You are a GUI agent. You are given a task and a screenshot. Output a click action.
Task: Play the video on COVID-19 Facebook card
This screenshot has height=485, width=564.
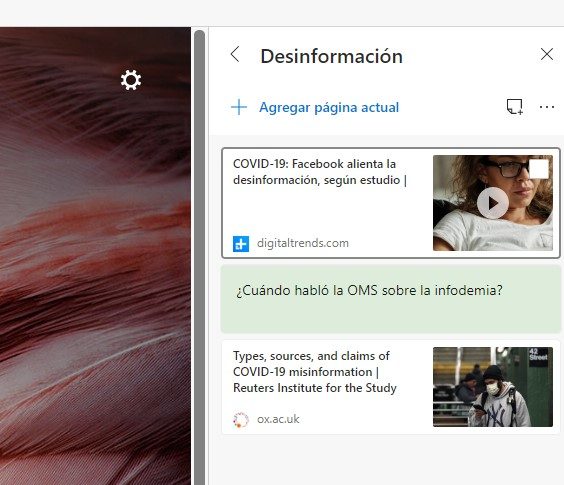point(492,203)
